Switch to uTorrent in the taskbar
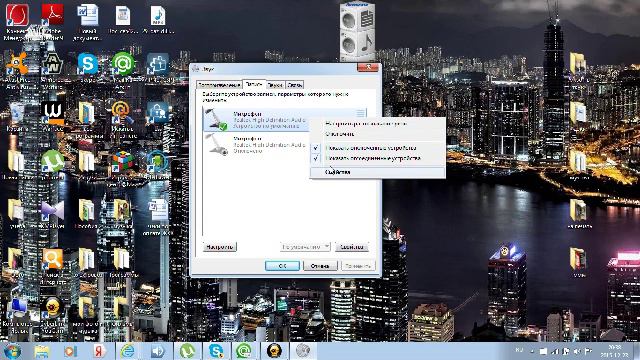640x360 pixels. (187, 351)
